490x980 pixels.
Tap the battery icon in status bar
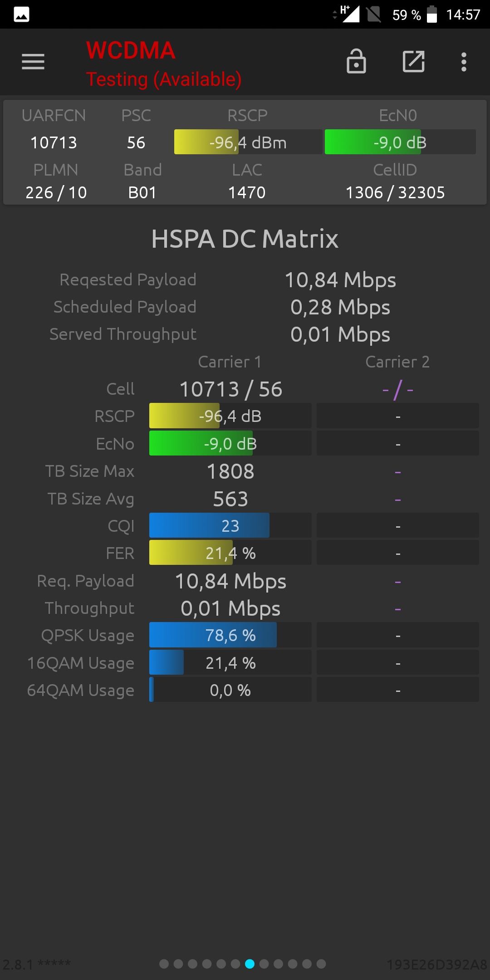pos(432,14)
